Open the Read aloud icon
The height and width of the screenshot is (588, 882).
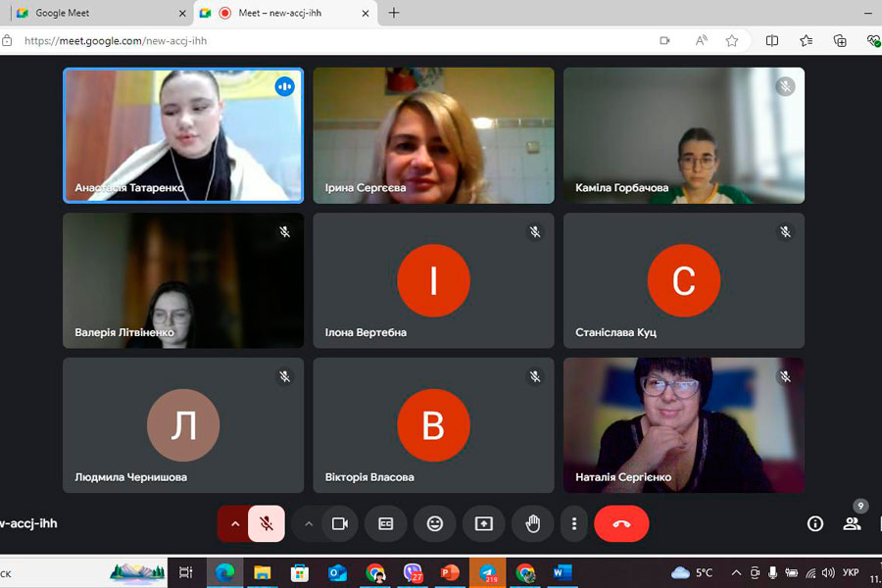coord(701,40)
